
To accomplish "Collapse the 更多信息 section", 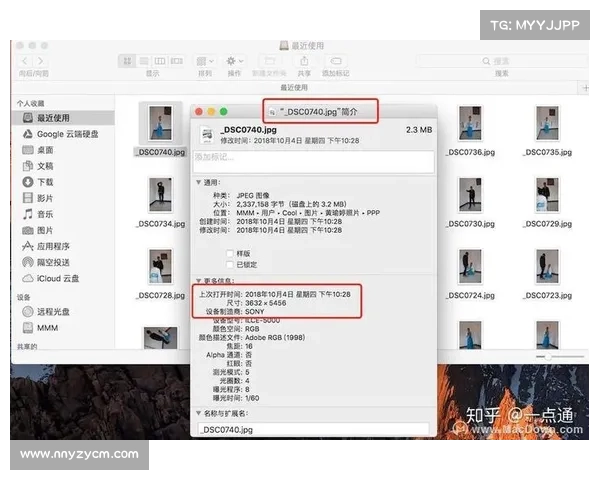I will 198,281.
